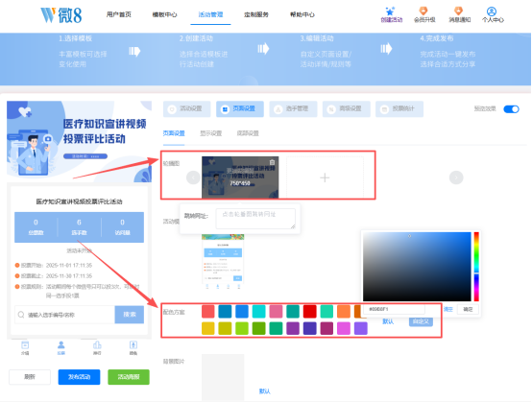Go to next carousel image arrow
Screen dimensions: 532x402
pyautogui.click(x=456, y=177)
